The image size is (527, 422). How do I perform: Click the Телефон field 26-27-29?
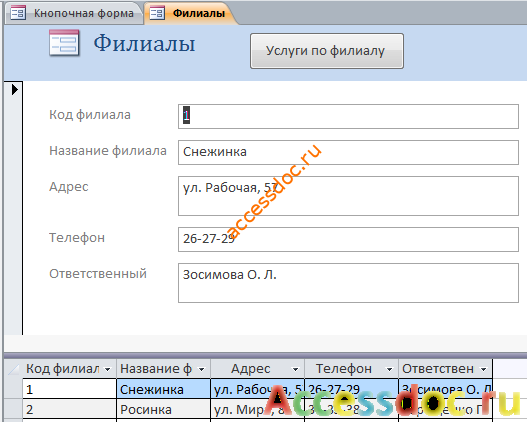point(348,239)
